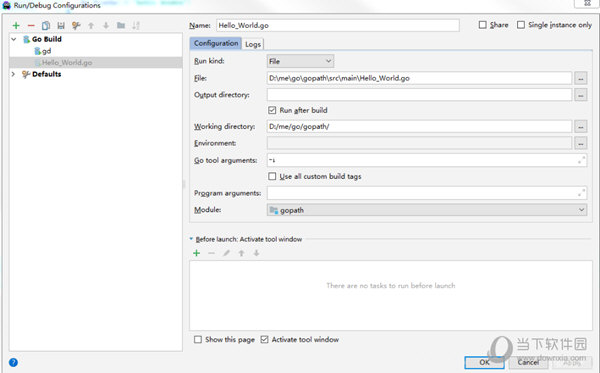The height and width of the screenshot is (373, 600).
Task: Expand the Defaults tree node
Action: (x=13, y=74)
